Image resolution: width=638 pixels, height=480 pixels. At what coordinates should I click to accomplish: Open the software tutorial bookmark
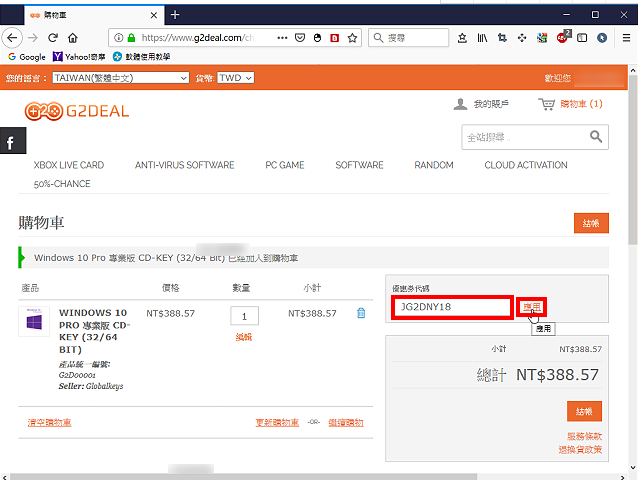tap(142, 57)
